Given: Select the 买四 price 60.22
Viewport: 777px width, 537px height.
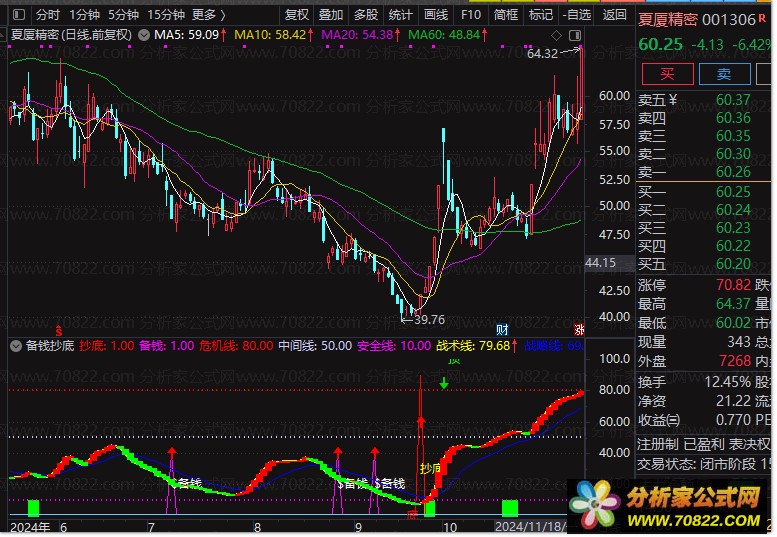Looking at the screenshot, I should (733, 246).
